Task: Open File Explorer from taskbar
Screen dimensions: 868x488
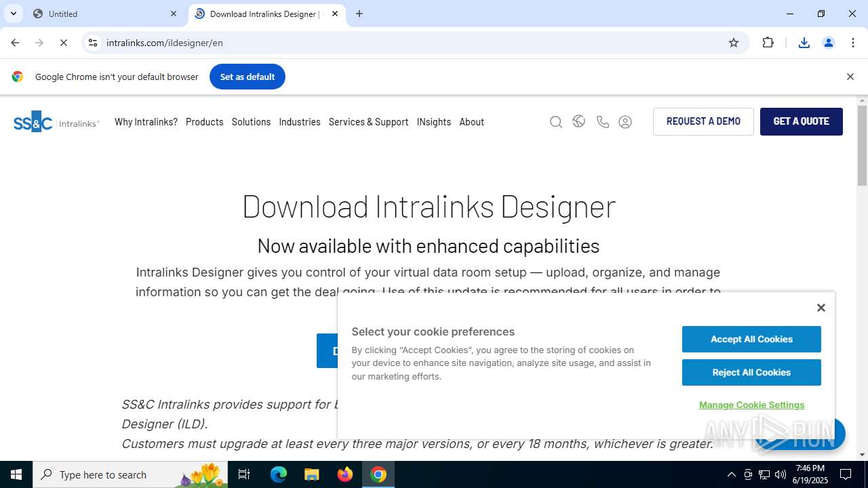Action: 311,474
